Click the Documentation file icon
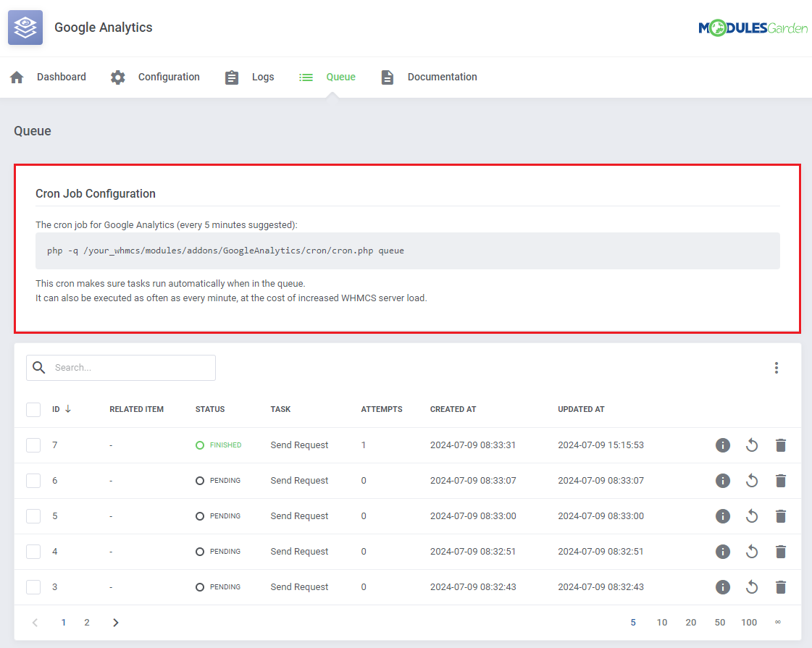The image size is (812, 648). click(x=388, y=77)
